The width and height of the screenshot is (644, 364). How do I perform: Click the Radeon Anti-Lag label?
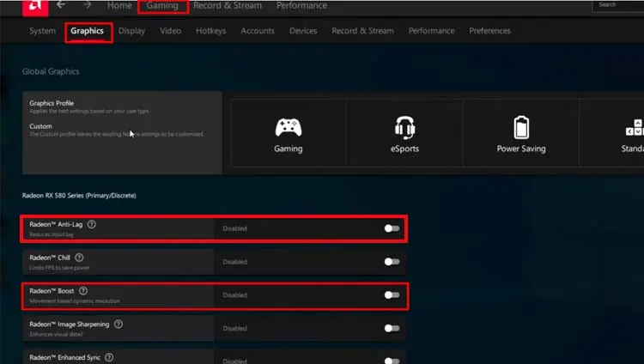coord(56,224)
